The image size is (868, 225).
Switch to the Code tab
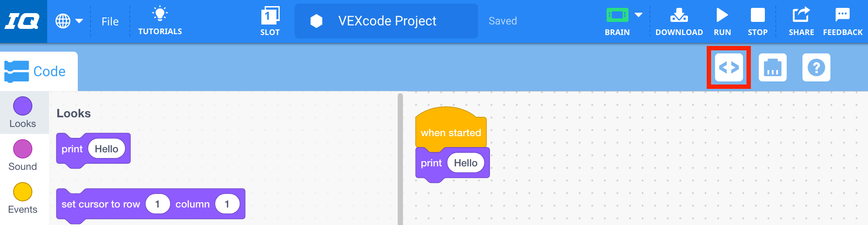(x=38, y=71)
